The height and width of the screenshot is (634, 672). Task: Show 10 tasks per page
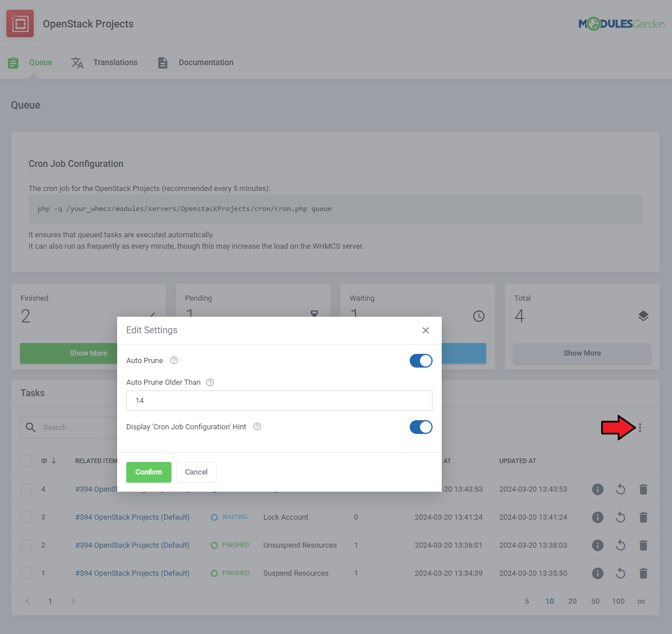click(x=550, y=601)
